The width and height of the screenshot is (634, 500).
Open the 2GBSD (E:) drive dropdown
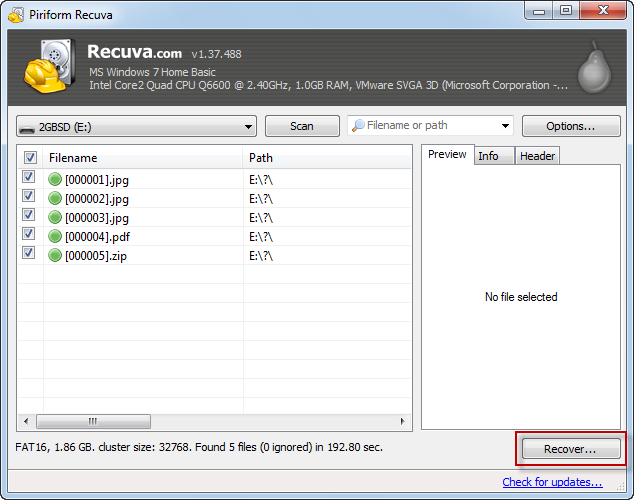coord(136,127)
